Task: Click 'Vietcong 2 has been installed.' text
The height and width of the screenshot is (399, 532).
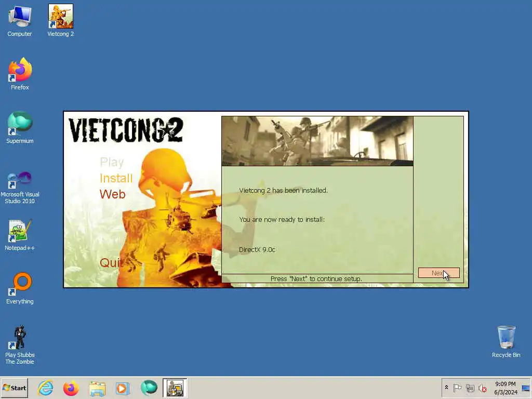Action: [283, 190]
